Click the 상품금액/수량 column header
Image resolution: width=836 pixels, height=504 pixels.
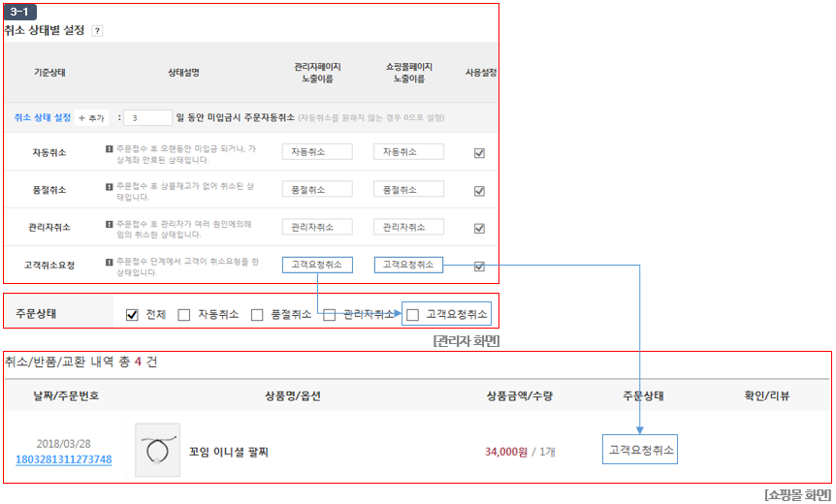click(x=519, y=395)
